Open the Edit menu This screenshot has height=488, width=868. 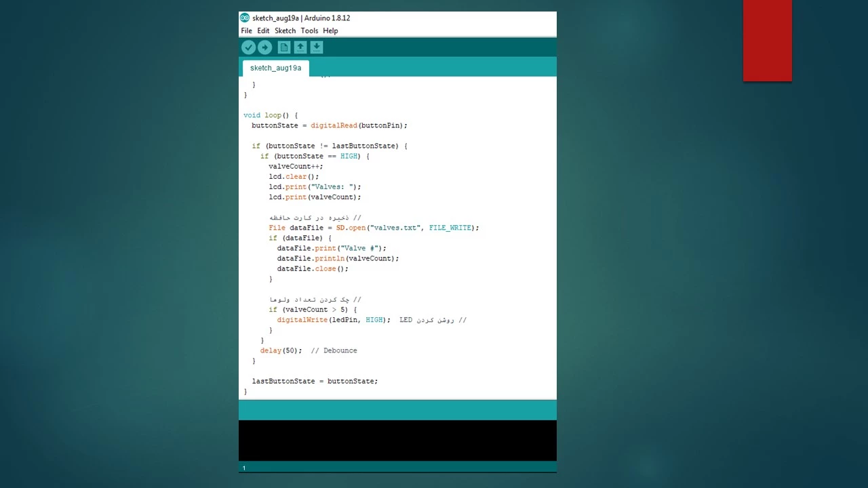[x=263, y=30]
